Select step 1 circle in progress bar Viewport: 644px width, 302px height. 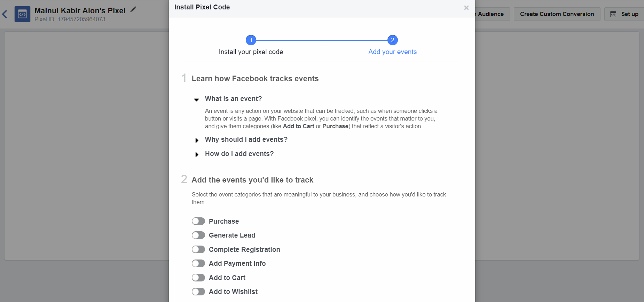(251, 40)
